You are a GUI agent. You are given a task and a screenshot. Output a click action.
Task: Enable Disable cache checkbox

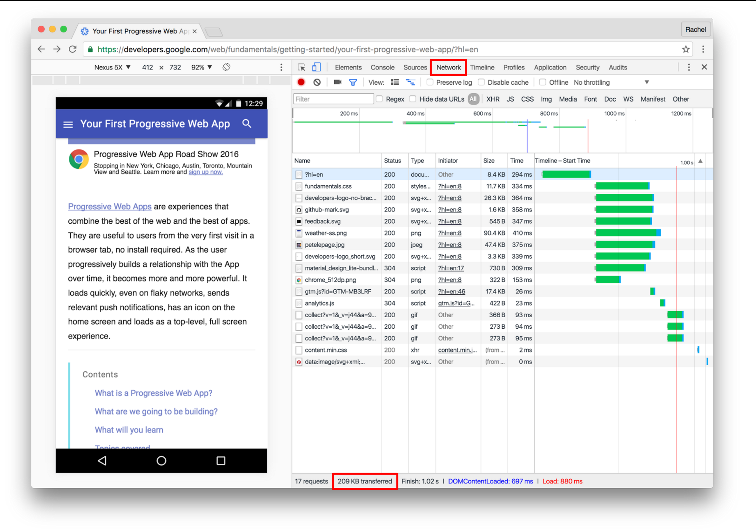click(481, 82)
